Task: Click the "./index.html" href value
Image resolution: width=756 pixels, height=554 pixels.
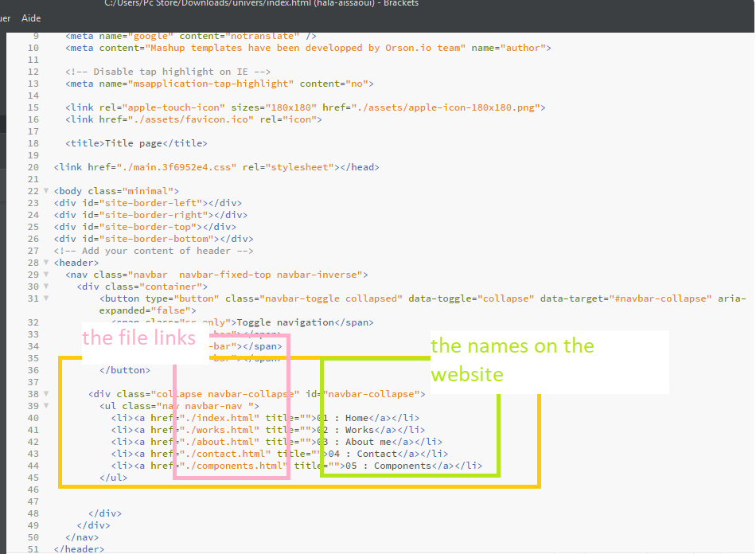Action: coord(220,418)
